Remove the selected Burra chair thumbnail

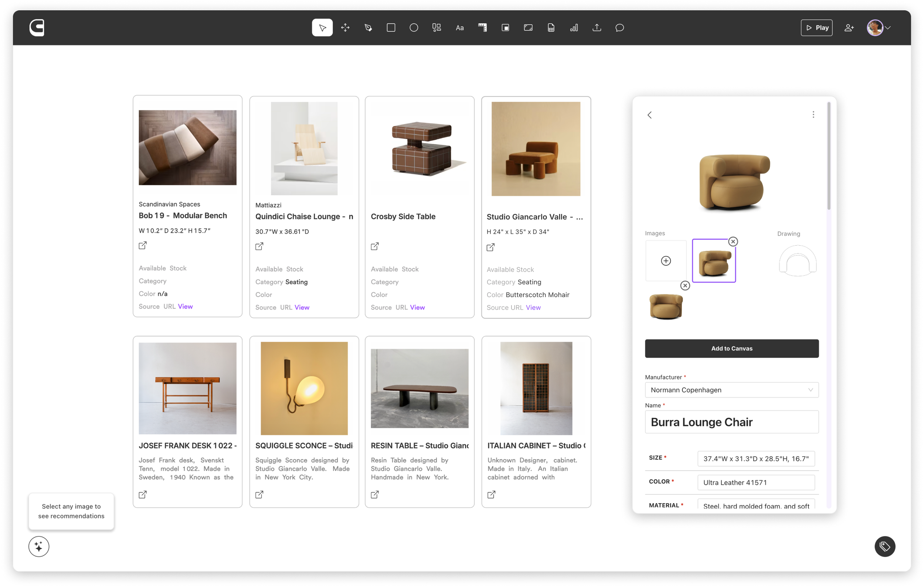733,242
